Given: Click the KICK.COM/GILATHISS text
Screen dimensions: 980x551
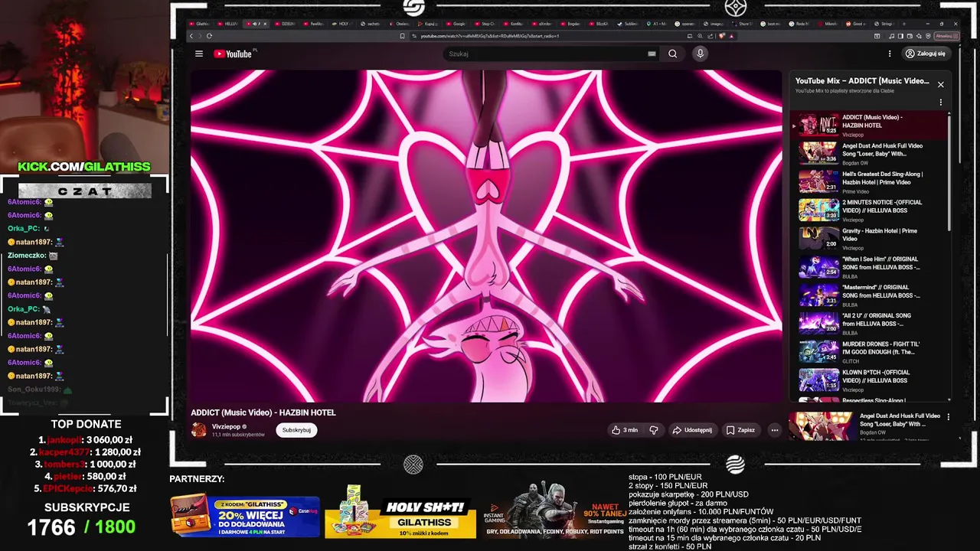Looking at the screenshot, I should pyautogui.click(x=84, y=167).
